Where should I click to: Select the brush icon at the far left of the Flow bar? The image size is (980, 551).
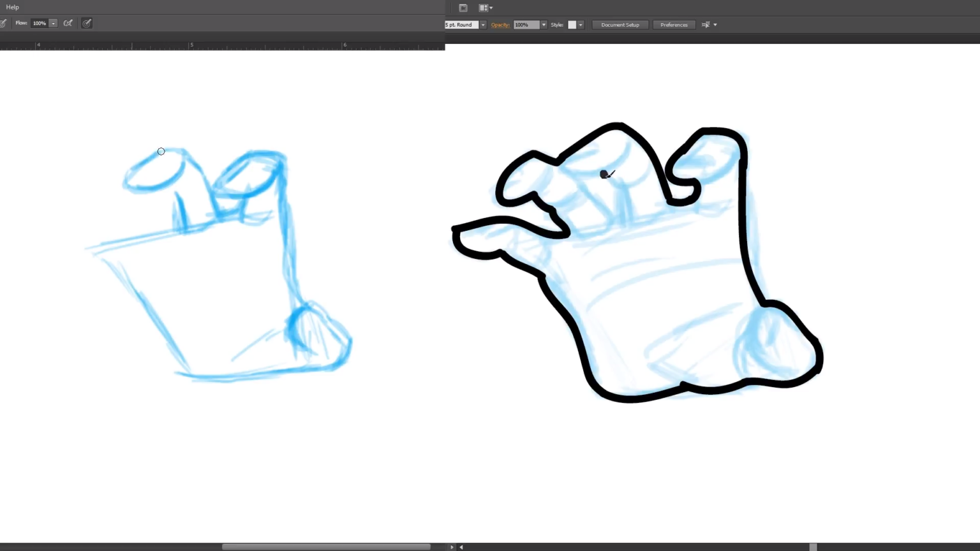(x=4, y=23)
